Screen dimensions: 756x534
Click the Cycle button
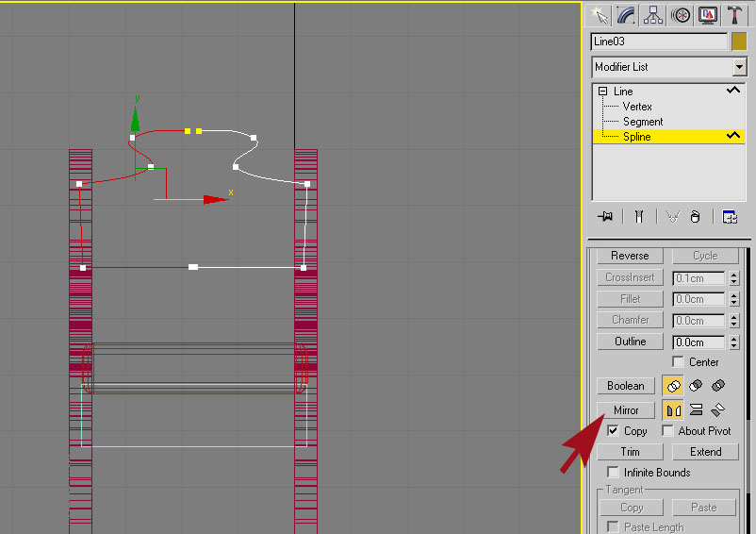(x=705, y=256)
